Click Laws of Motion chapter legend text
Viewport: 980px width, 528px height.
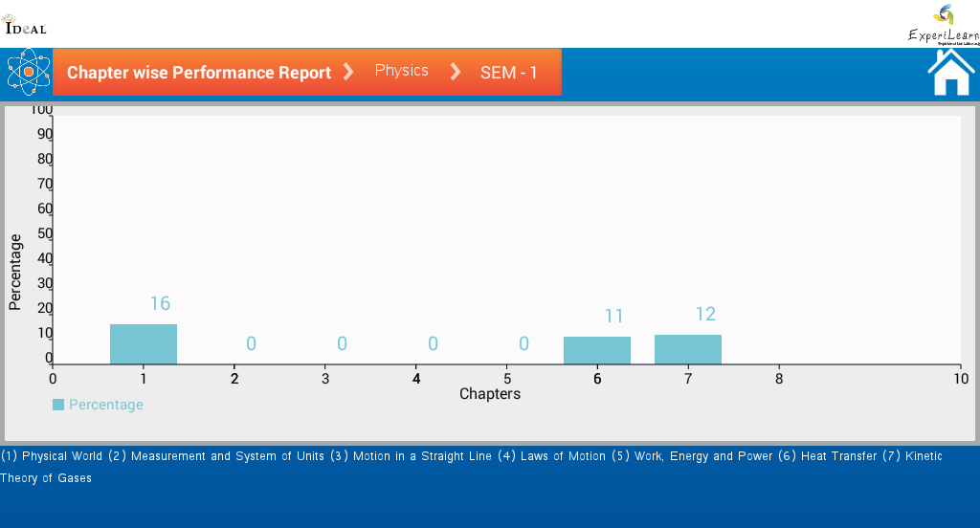tap(563, 456)
